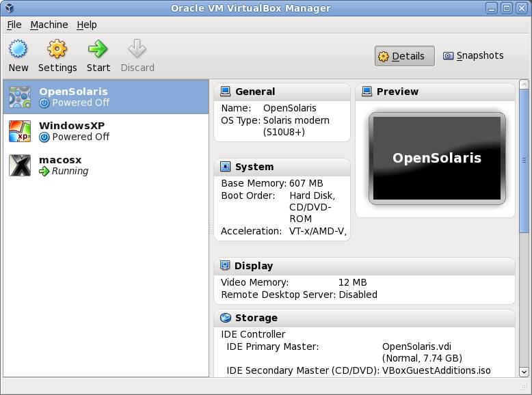Image resolution: width=532 pixels, height=395 pixels.
Task: Select the WindowsXP virtual machine name
Action: [72, 126]
